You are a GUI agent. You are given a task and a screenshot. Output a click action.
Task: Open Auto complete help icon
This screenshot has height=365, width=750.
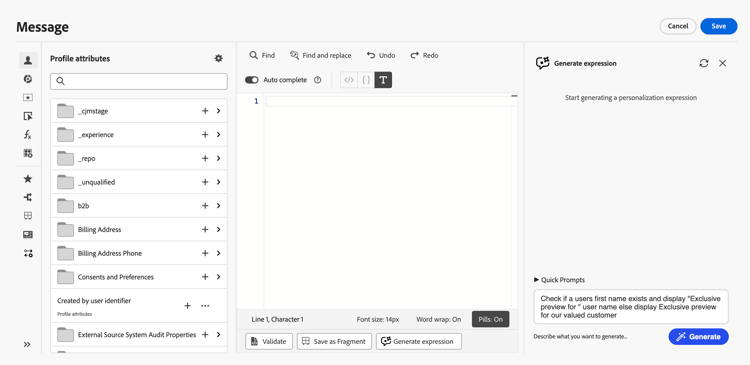(x=317, y=80)
